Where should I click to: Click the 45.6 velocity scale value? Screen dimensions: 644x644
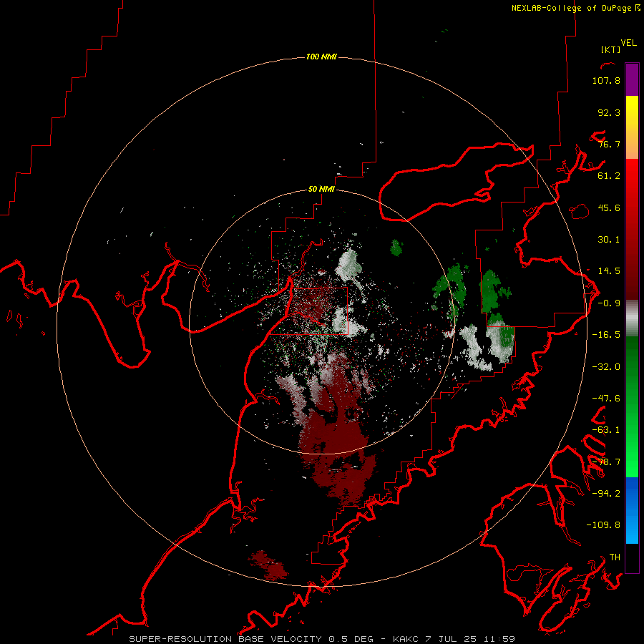click(x=609, y=208)
